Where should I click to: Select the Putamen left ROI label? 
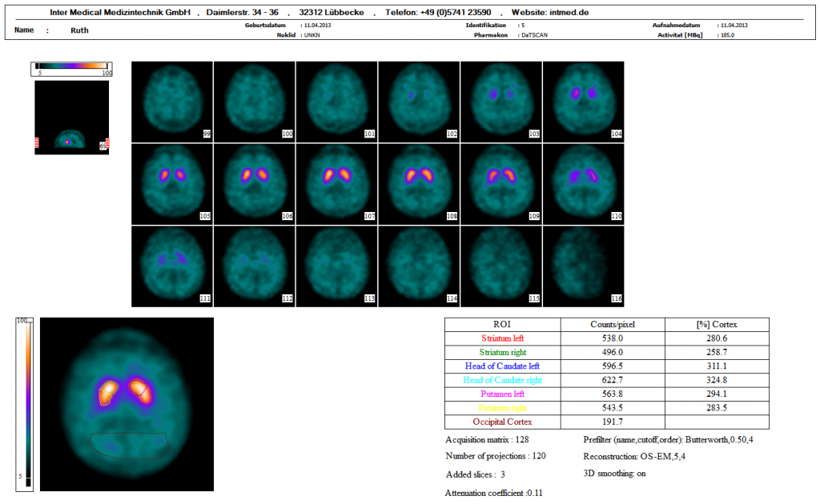(501, 394)
